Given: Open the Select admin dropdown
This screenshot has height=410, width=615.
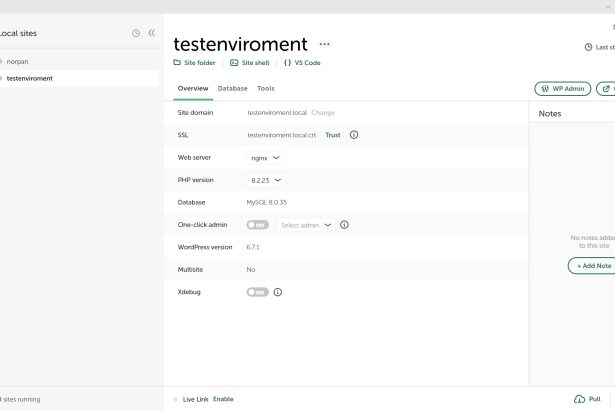Looking at the screenshot, I should [x=306, y=225].
